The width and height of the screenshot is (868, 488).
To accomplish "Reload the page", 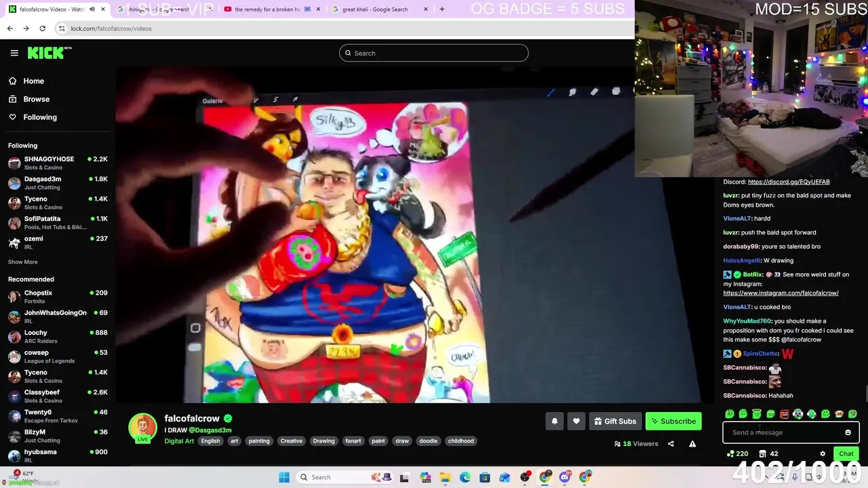I will pyautogui.click(x=42, y=28).
